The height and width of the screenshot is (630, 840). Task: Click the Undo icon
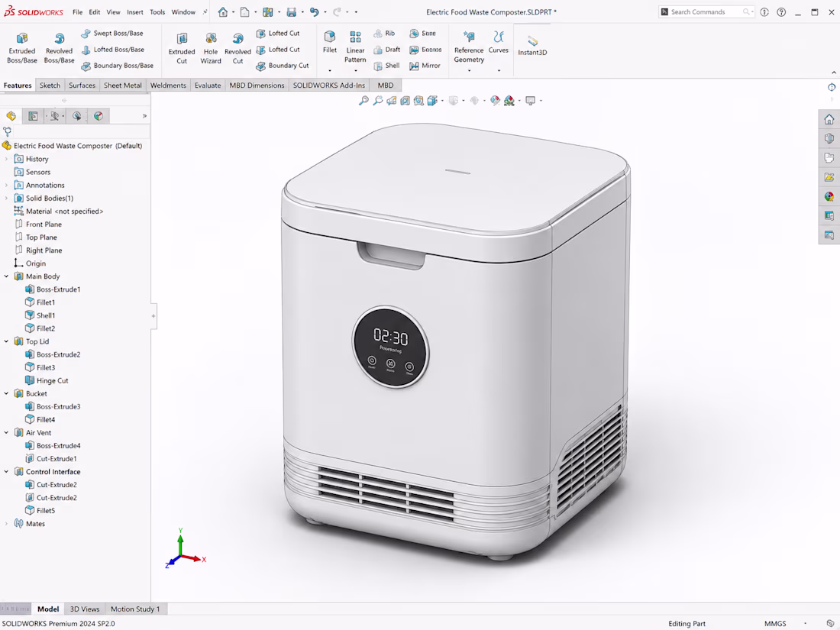click(315, 11)
